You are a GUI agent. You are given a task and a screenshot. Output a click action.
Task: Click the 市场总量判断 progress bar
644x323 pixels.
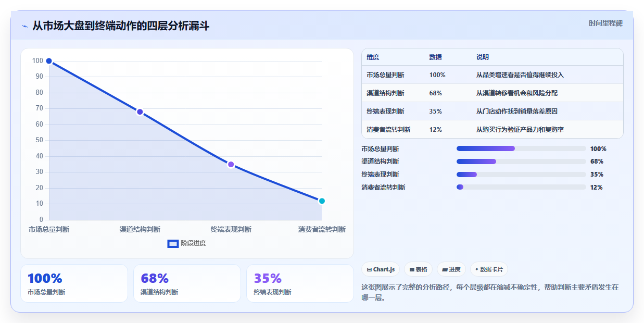521,148
